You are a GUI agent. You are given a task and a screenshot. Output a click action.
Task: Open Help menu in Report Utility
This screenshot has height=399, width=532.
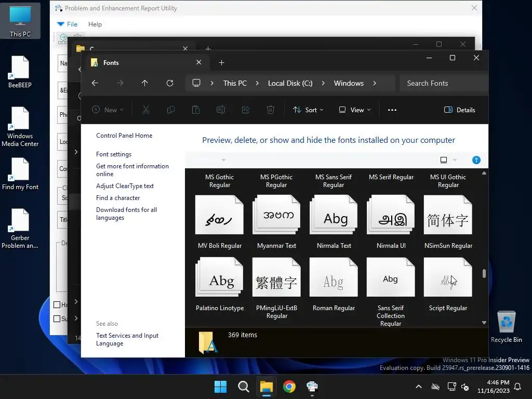coord(95,24)
